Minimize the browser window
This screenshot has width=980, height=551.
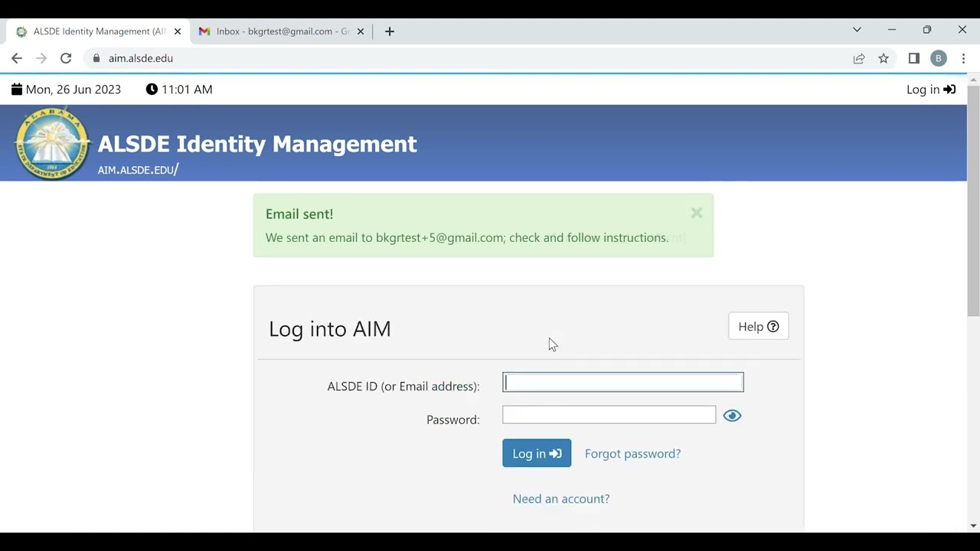(x=892, y=30)
